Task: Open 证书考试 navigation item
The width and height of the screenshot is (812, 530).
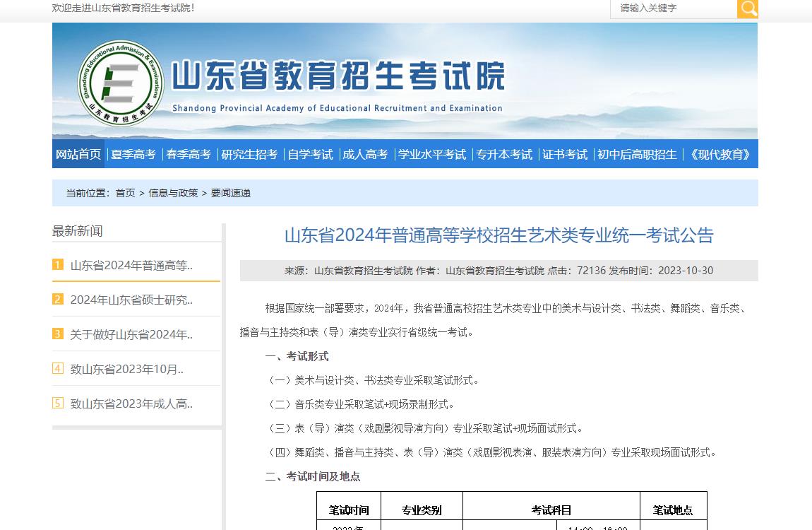Action: [x=565, y=154]
